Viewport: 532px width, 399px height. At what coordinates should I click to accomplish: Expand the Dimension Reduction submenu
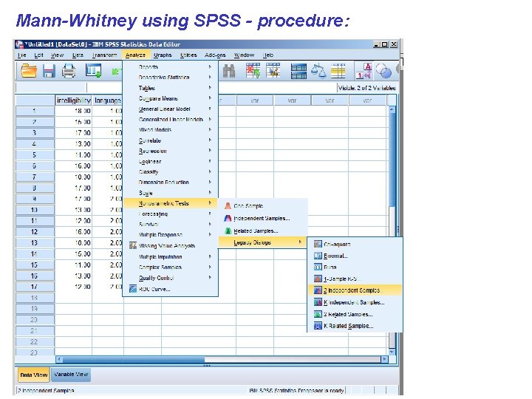pos(170,183)
